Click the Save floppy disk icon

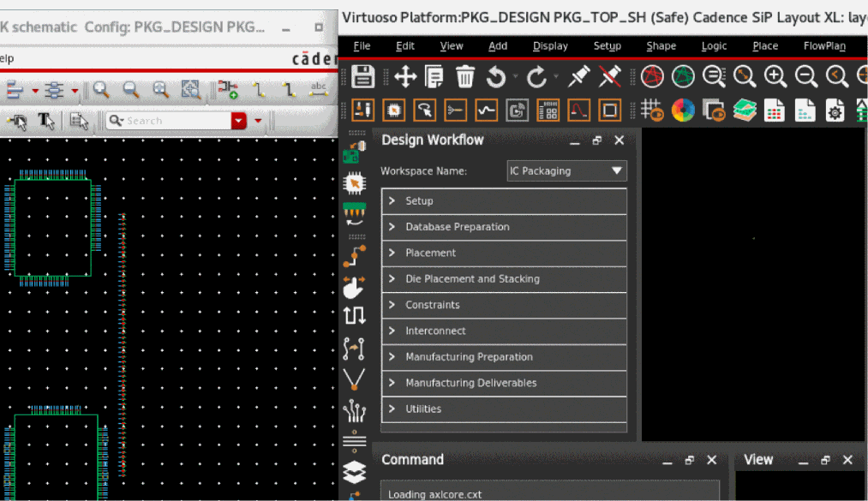pos(363,76)
